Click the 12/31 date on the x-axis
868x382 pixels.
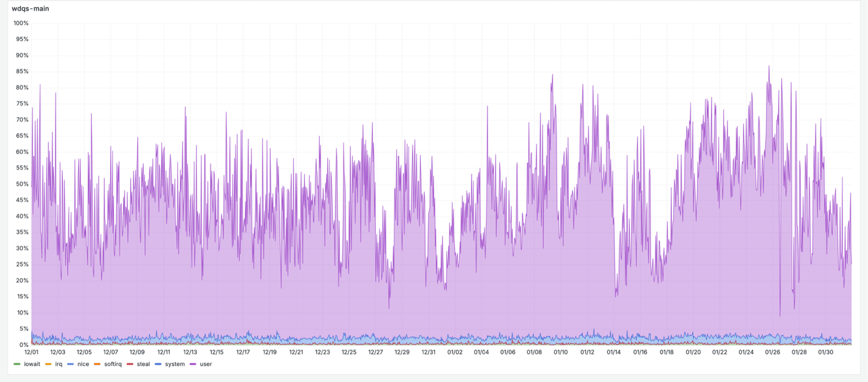[429, 352]
